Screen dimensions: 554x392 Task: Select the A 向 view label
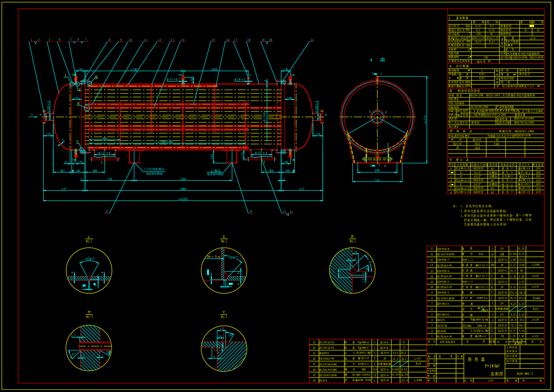pyautogui.click(x=377, y=60)
